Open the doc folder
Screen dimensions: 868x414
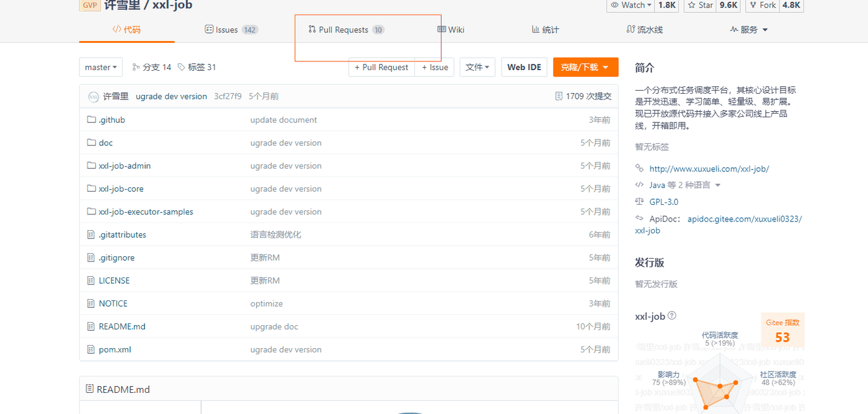tap(105, 143)
